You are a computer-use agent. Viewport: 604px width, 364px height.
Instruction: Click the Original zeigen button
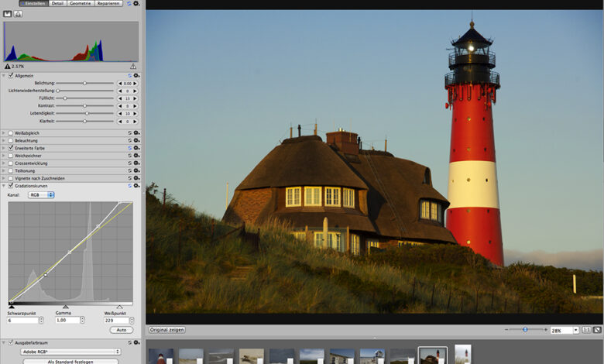167,330
